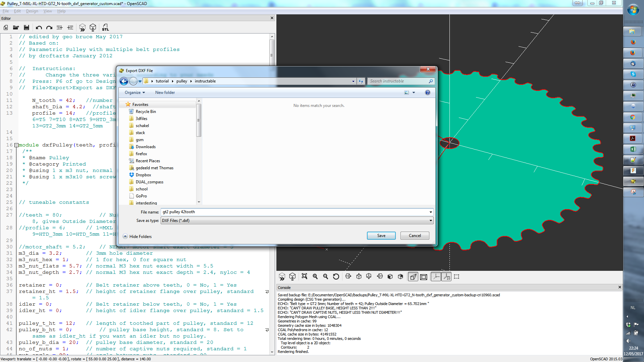Close the Console panel

(x=620, y=287)
